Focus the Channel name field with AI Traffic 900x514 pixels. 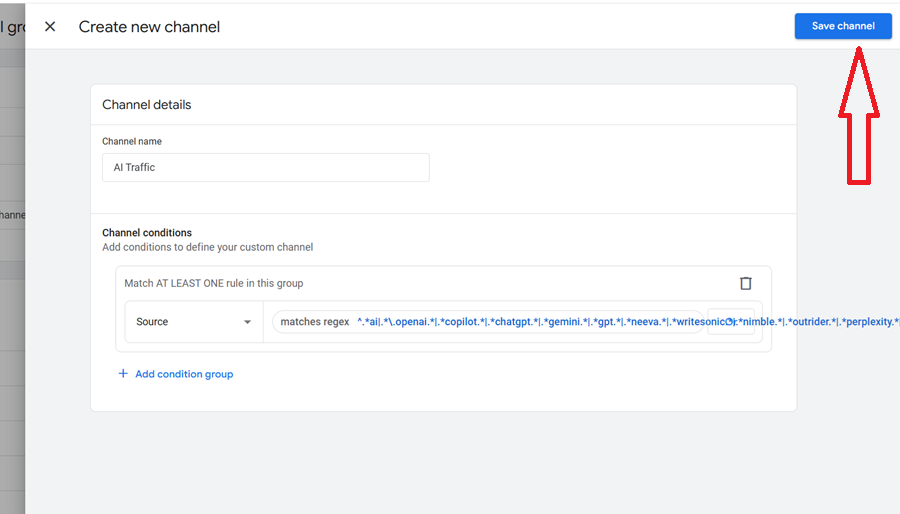coord(265,168)
